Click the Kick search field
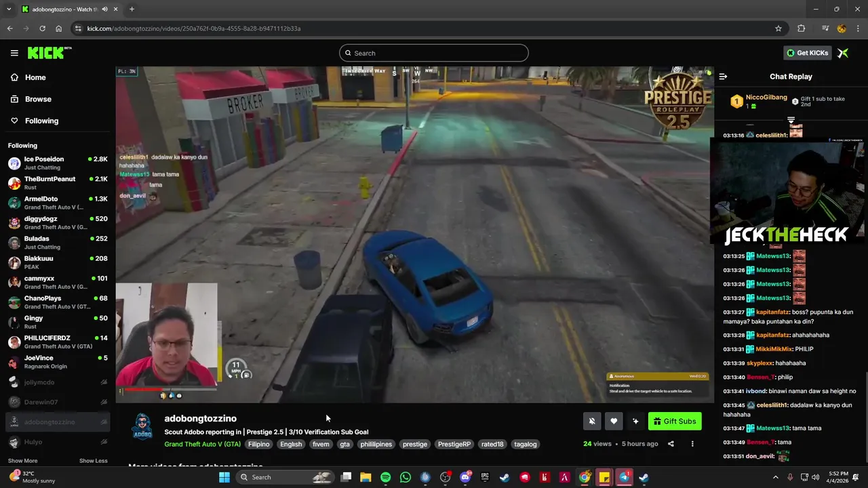The height and width of the screenshot is (488, 868). pos(434,53)
